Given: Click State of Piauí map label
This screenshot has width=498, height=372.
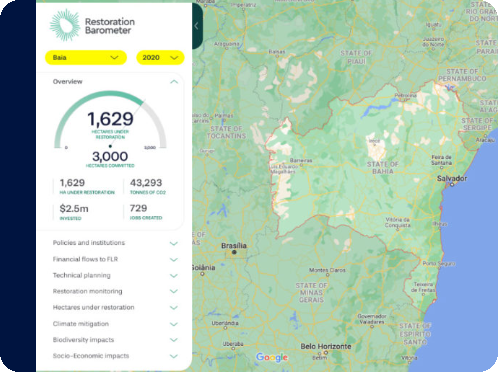Looking at the screenshot, I should tap(356, 57).
